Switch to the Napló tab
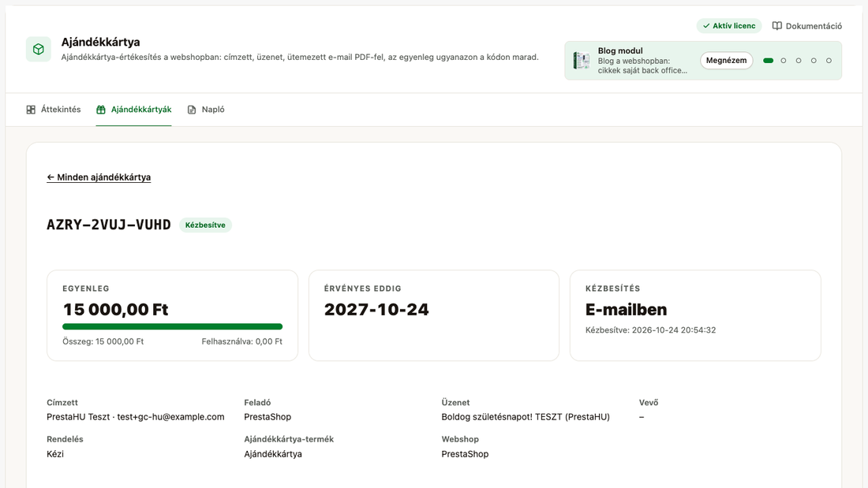868x488 pixels. pos(206,110)
